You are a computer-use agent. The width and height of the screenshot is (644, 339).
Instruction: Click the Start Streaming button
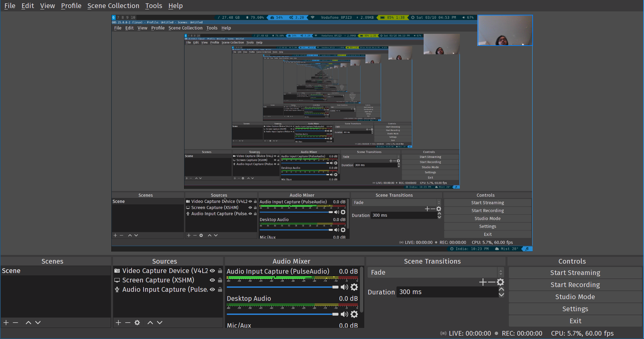click(575, 273)
